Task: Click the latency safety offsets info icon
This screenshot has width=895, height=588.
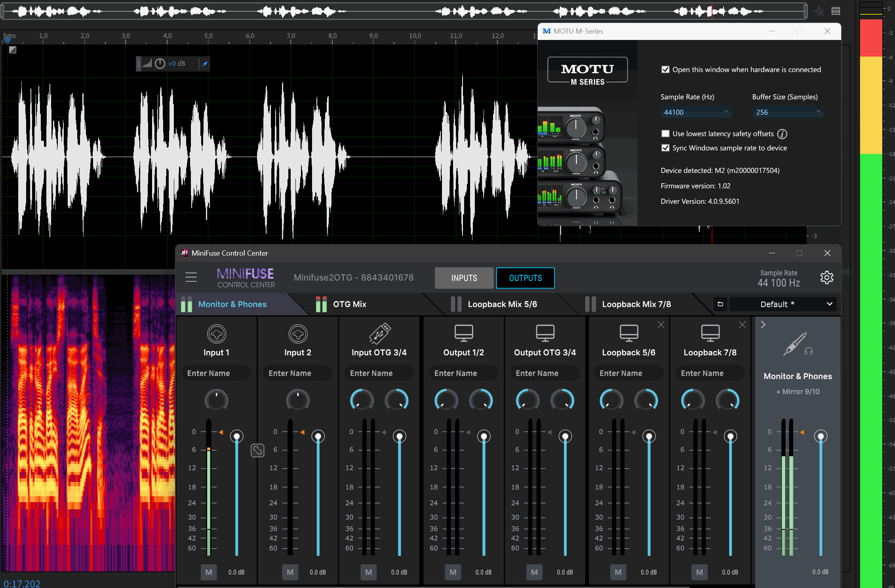Action: (x=782, y=134)
